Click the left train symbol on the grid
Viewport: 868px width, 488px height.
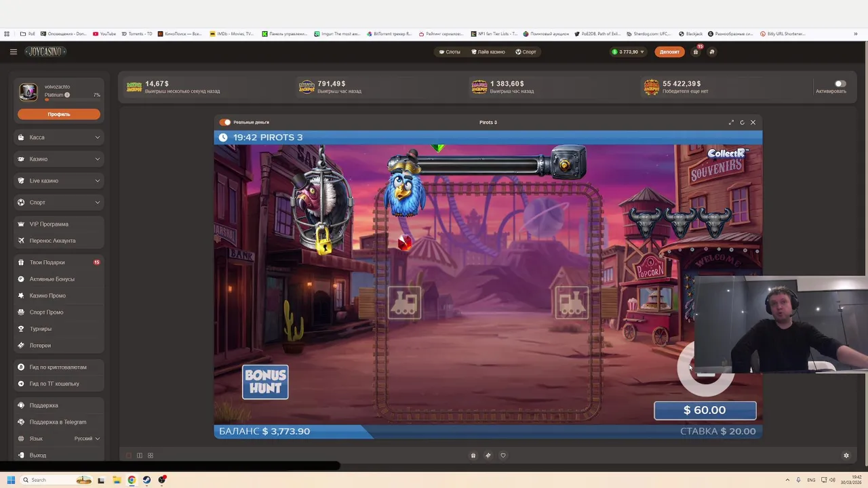click(404, 303)
